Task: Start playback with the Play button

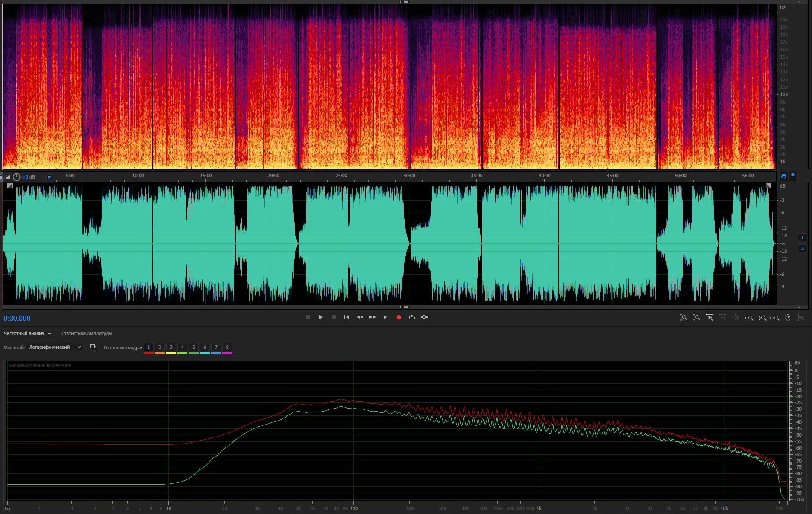Action: coord(321,317)
